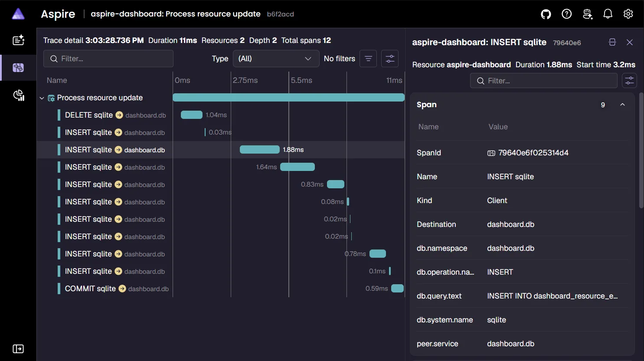This screenshot has height=361, width=644.
Task: Click the Name column header
Action: pyautogui.click(x=57, y=80)
